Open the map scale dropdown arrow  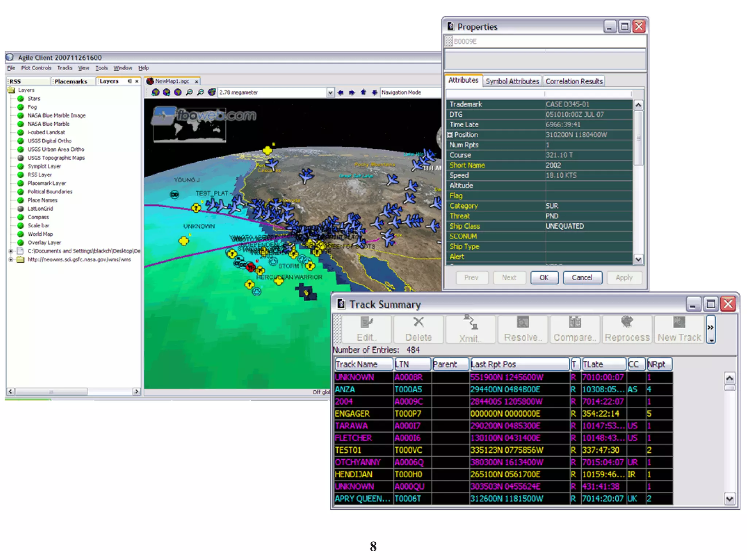(x=330, y=93)
